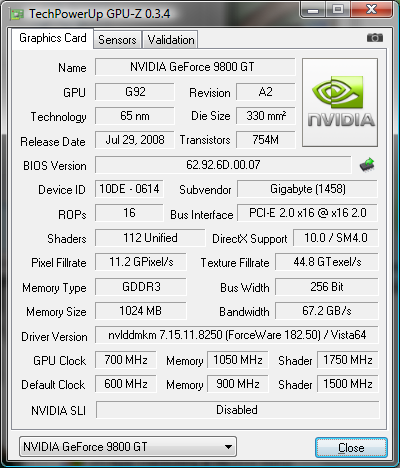
Task: Click the BIOS Version label
Action: pos(55,166)
